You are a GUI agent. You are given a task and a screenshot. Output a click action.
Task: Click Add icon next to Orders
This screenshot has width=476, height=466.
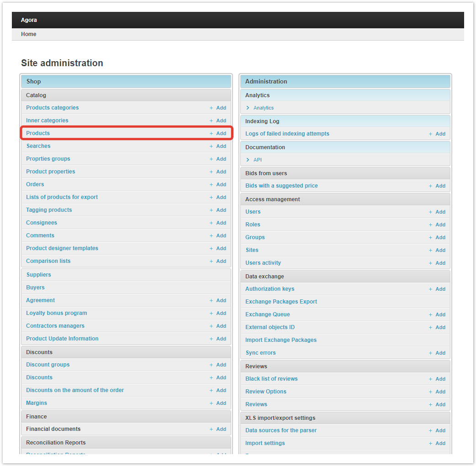[x=218, y=184]
